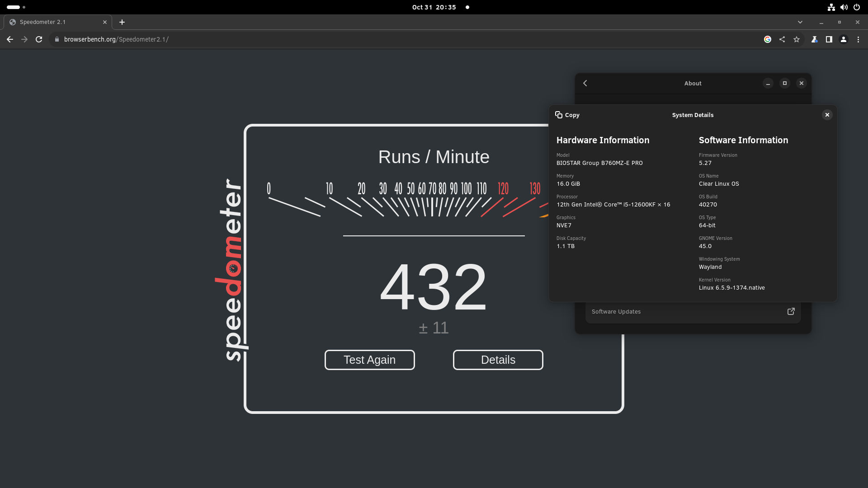Open clock and calendar menu

(434, 7)
